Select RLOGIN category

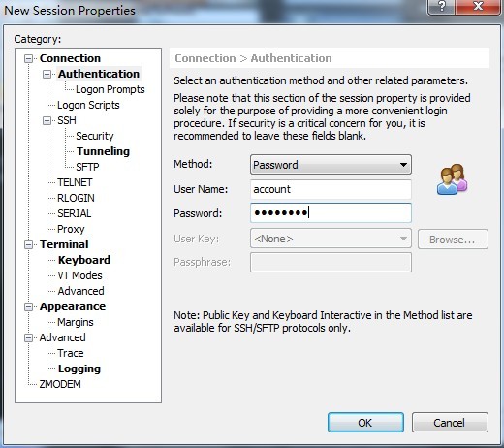click(76, 198)
